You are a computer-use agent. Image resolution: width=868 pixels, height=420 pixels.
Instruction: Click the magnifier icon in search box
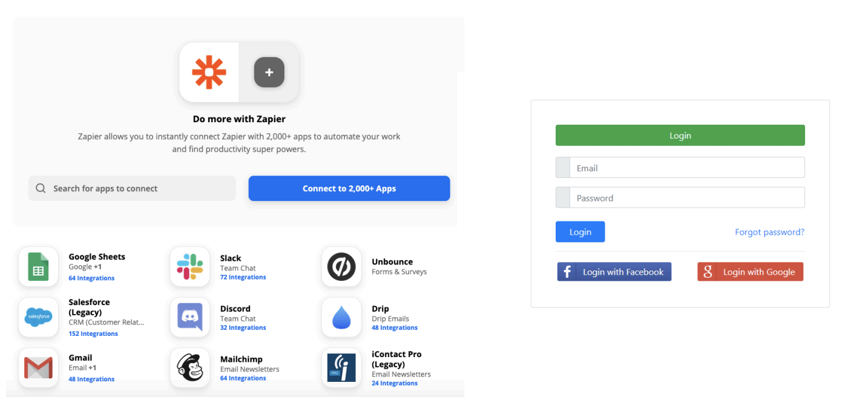click(41, 188)
